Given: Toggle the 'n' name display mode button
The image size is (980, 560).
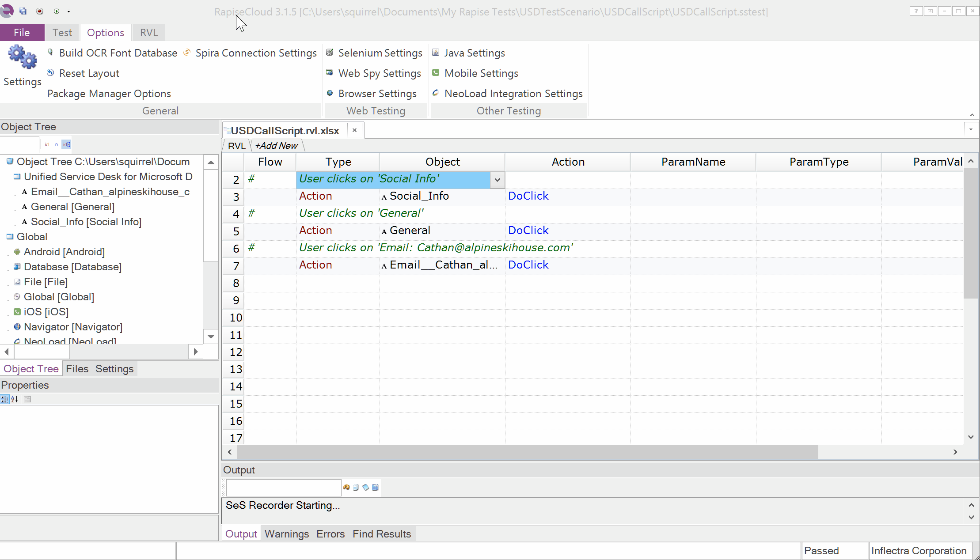Looking at the screenshot, I should tap(57, 144).
